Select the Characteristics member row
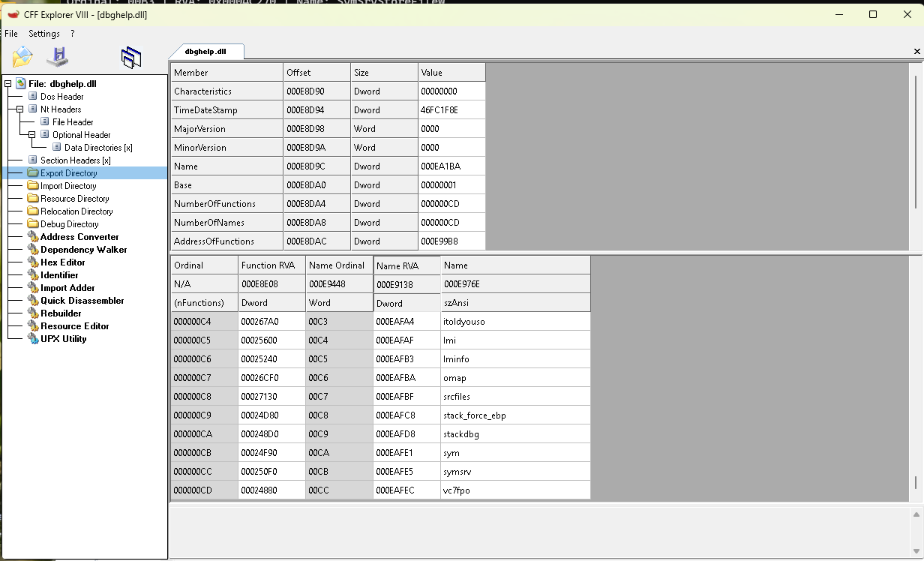 pos(328,91)
